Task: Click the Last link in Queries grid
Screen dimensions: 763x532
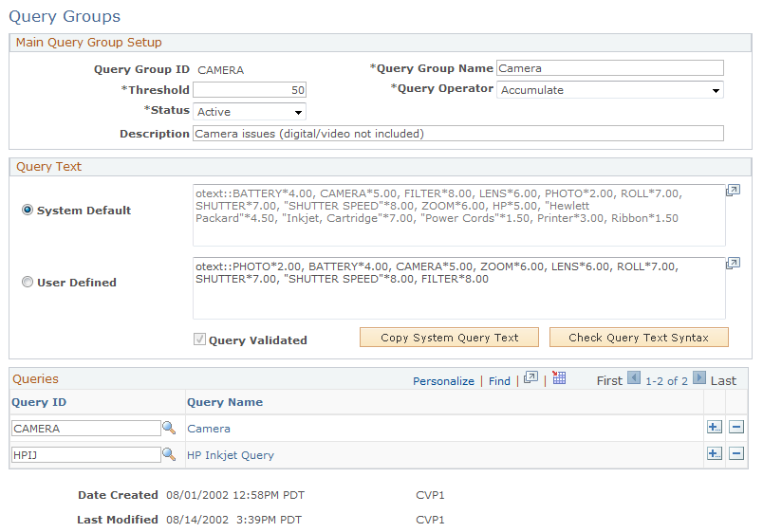Action: (x=723, y=381)
